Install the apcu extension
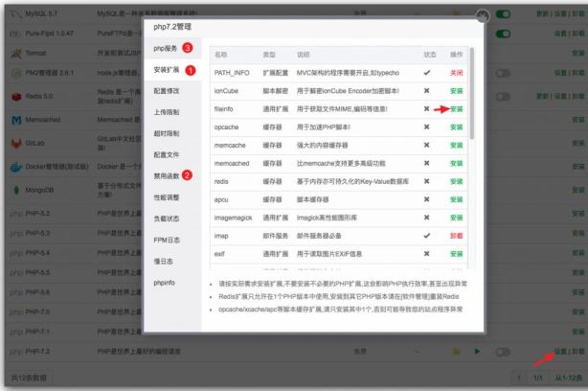Viewport: 588px width, 391px height. coord(457,199)
